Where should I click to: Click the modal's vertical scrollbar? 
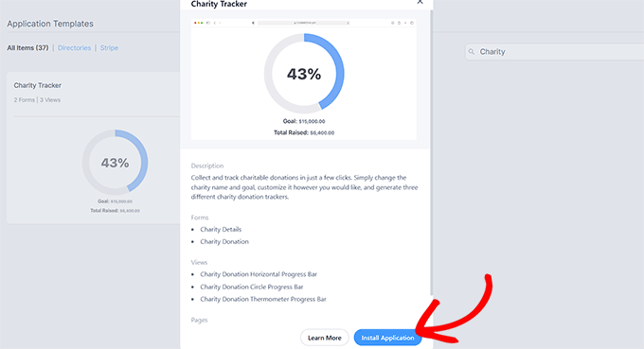pos(431,151)
